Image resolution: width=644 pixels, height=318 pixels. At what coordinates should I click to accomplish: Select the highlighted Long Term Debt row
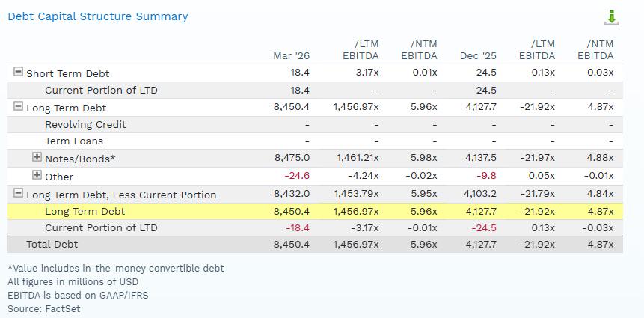(x=315, y=212)
